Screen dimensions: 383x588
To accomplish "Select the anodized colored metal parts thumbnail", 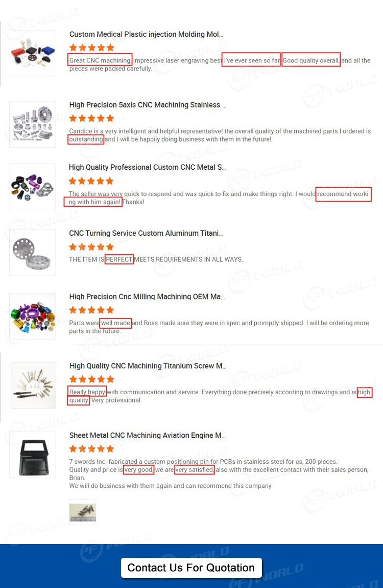I will pos(32,187).
